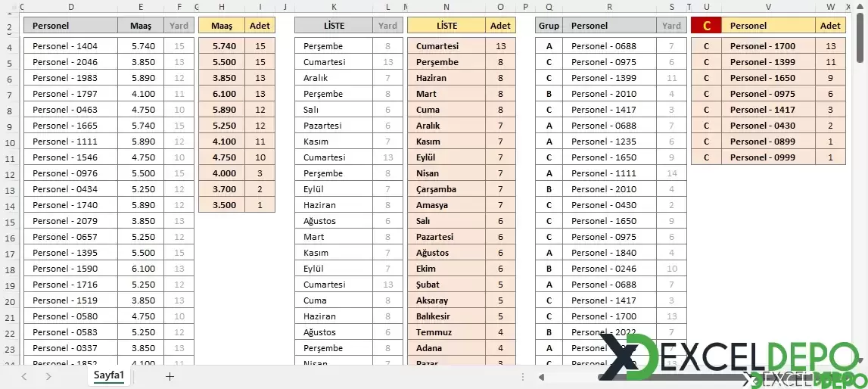
Task: Click the cell Personel - 1700 in column V
Action: click(x=768, y=46)
